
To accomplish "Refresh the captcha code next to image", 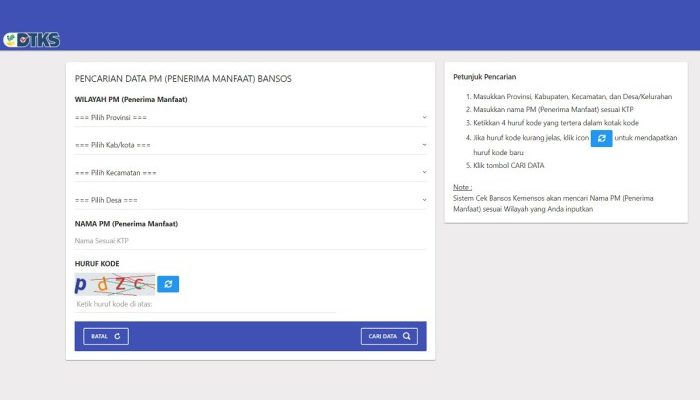I will point(168,284).
